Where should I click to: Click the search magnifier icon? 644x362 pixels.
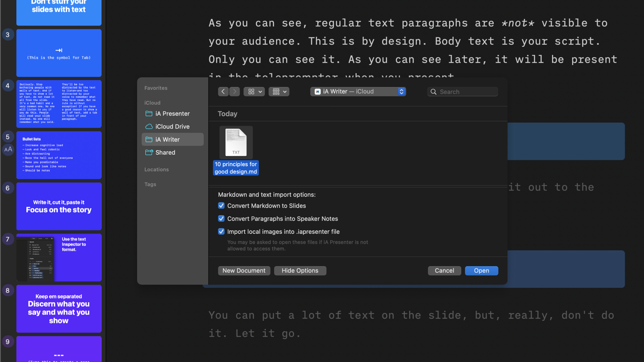pos(433,91)
